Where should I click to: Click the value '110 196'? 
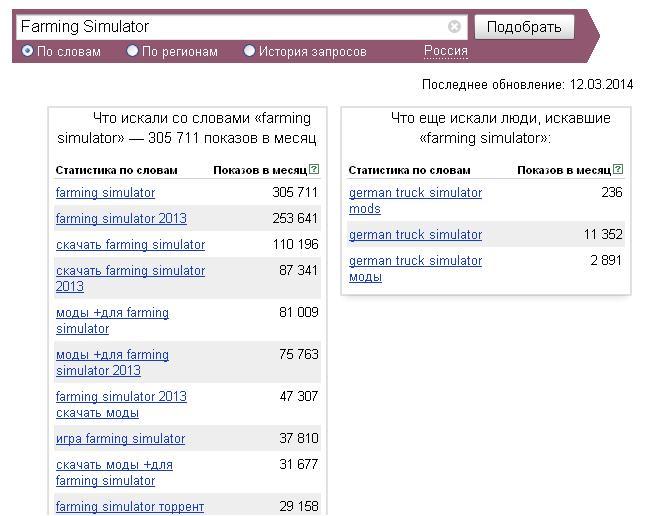tap(296, 244)
